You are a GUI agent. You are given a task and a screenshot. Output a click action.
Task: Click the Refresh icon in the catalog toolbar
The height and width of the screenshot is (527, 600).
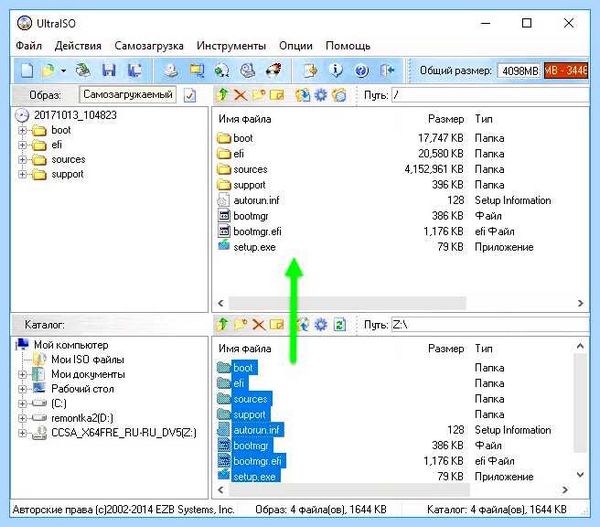pyautogui.click(x=339, y=325)
